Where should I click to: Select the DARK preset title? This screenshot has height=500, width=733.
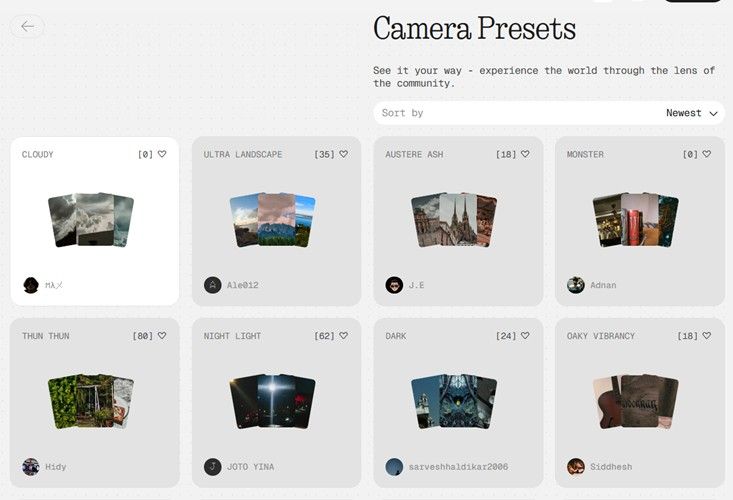(395, 336)
